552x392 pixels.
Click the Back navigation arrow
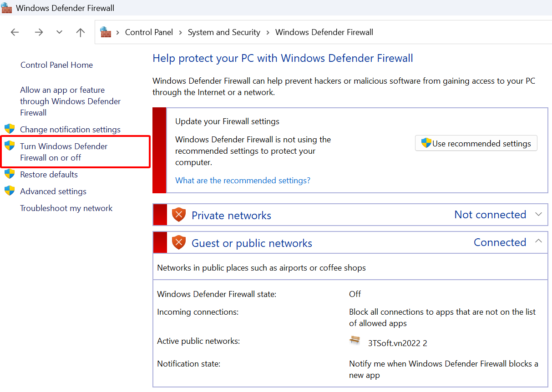pos(15,32)
